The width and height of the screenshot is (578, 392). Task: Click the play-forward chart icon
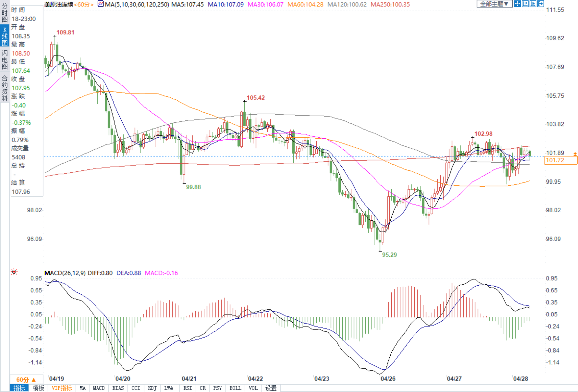pyautogui.click(x=533, y=4)
